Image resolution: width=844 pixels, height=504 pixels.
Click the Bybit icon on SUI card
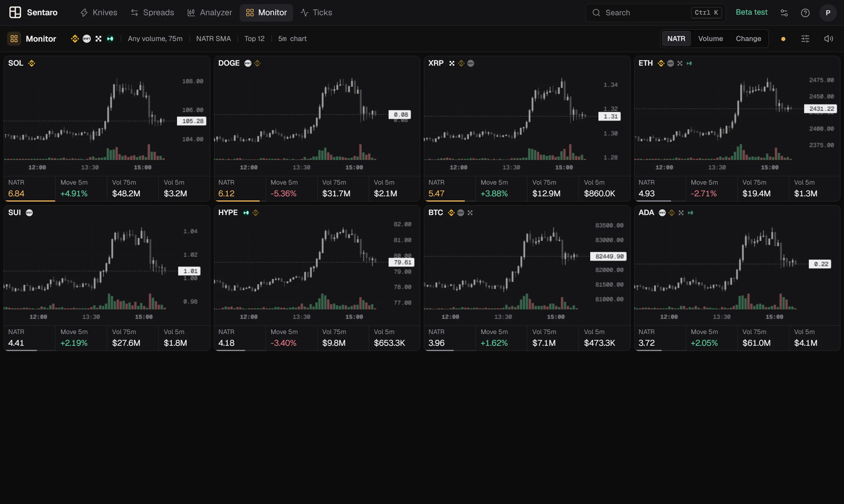[29, 213]
